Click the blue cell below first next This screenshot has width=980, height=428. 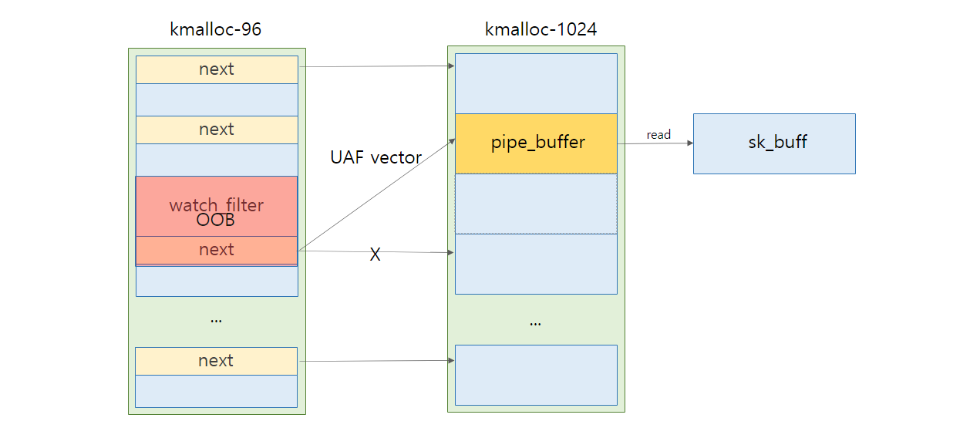point(217,99)
